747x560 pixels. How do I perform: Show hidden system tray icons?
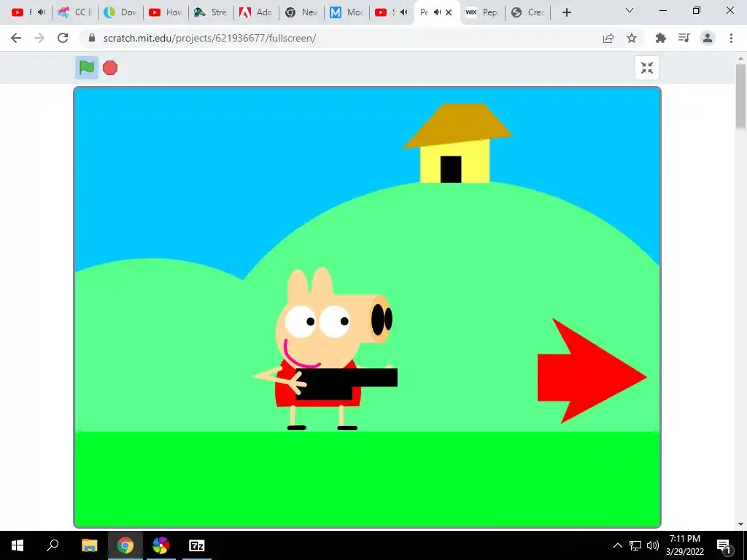(617, 545)
